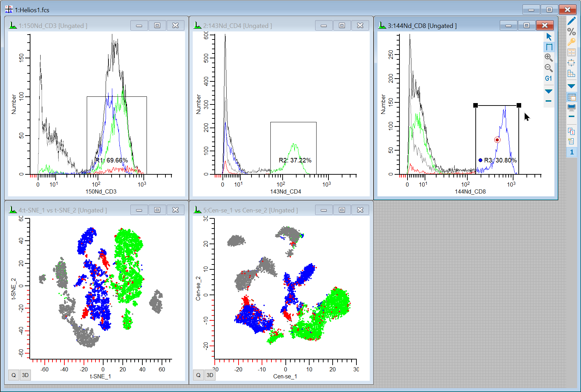Click the zoom out magnifier
The image size is (581, 392).
point(548,68)
